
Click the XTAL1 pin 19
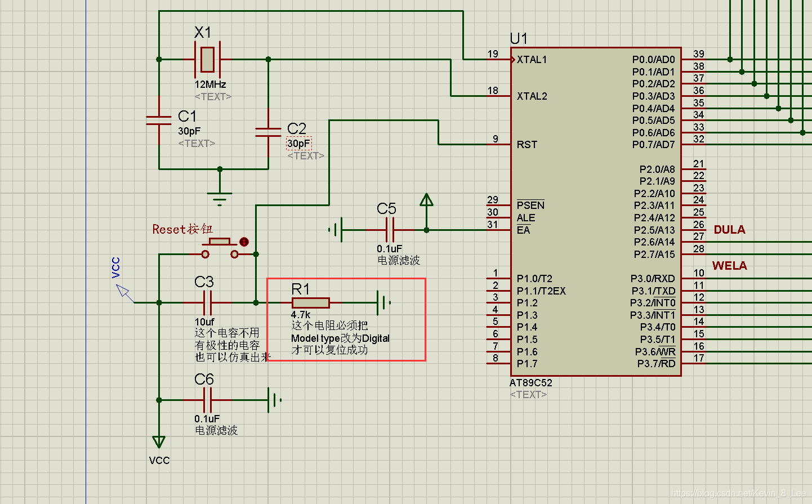coord(498,59)
